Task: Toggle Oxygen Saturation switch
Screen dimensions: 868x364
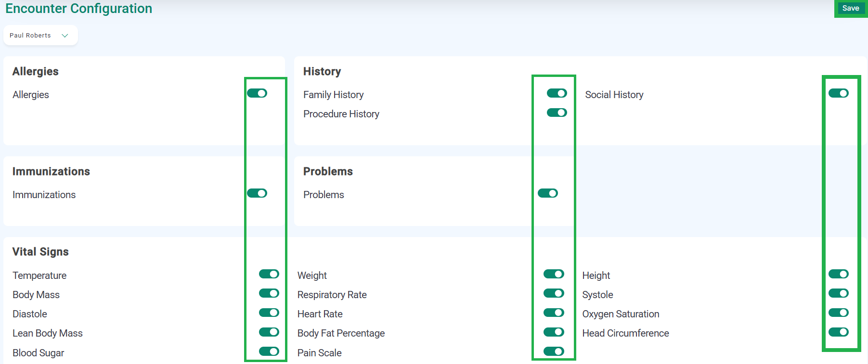Action: tap(839, 313)
